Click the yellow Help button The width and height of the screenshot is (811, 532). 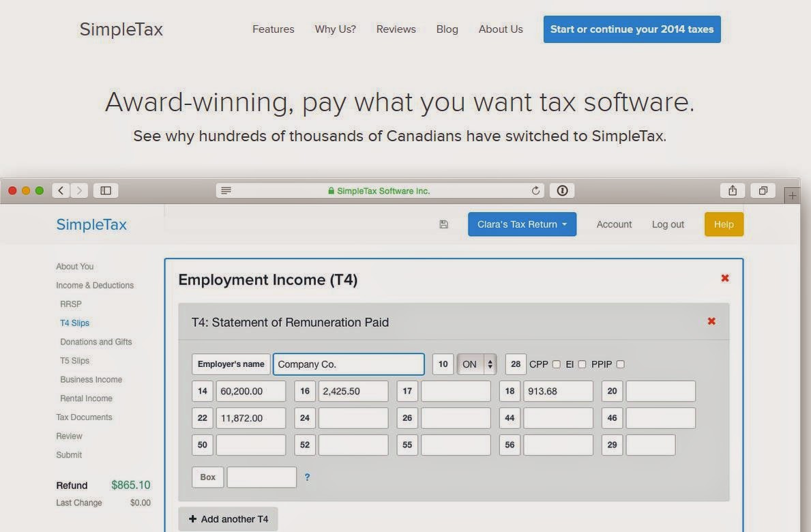[724, 224]
